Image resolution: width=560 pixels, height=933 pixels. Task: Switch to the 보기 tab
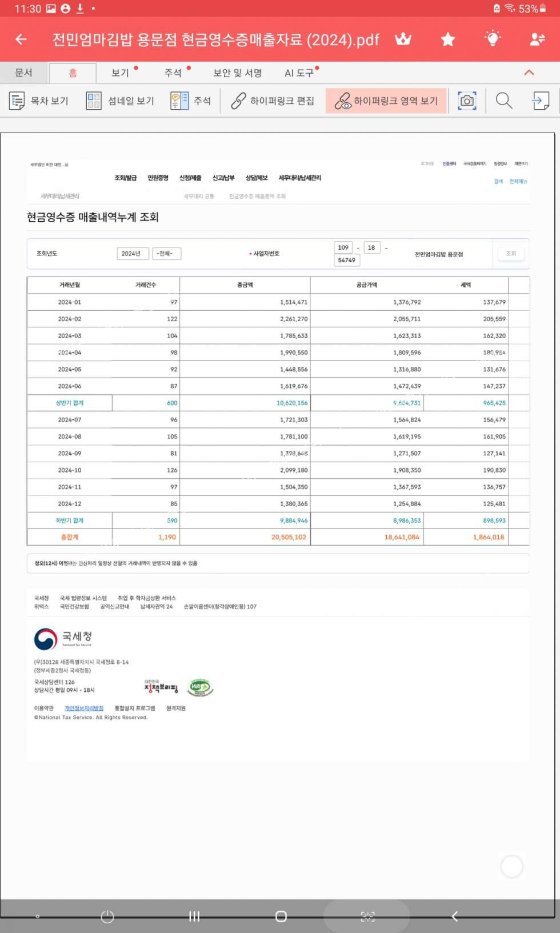[121, 73]
